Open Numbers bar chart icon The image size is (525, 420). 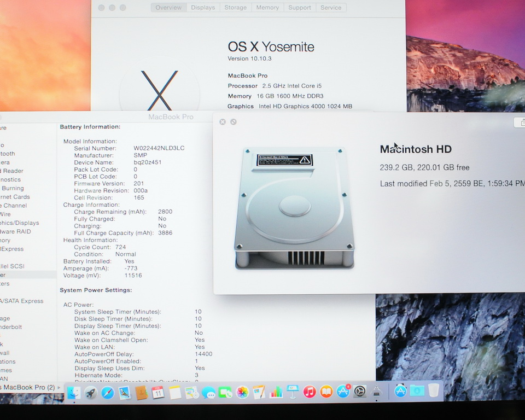(x=276, y=392)
